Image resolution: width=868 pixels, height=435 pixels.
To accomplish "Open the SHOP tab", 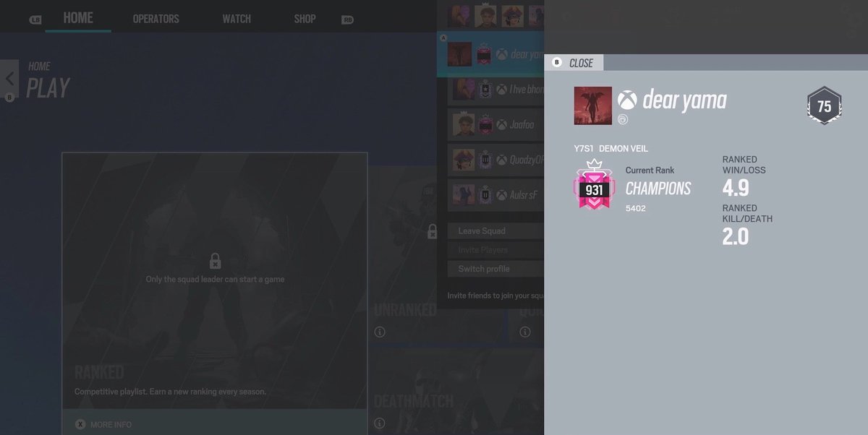I will tap(305, 19).
